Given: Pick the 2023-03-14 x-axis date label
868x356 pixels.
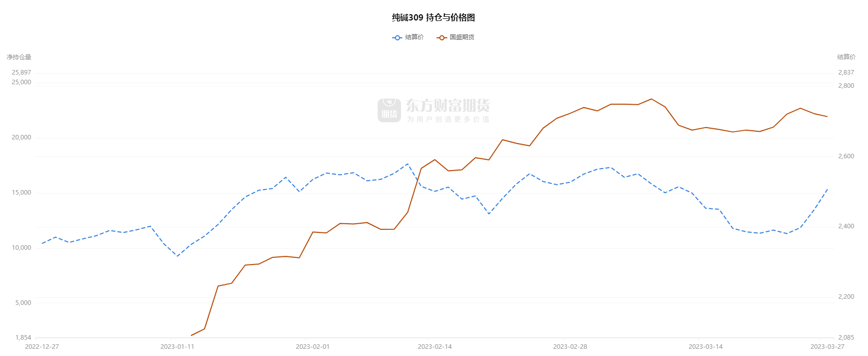Looking at the screenshot, I should (705, 347).
